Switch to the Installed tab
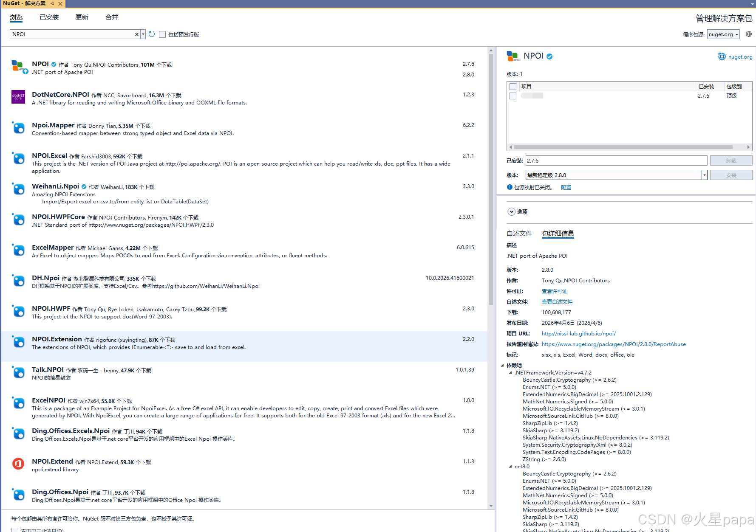 [49, 17]
